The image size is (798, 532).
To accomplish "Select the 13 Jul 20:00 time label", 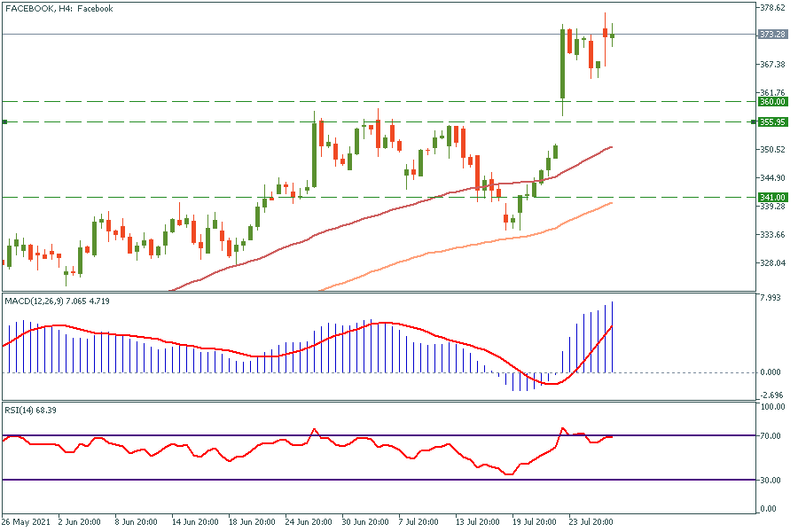I will pyautogui.click(x=475, y=521).
